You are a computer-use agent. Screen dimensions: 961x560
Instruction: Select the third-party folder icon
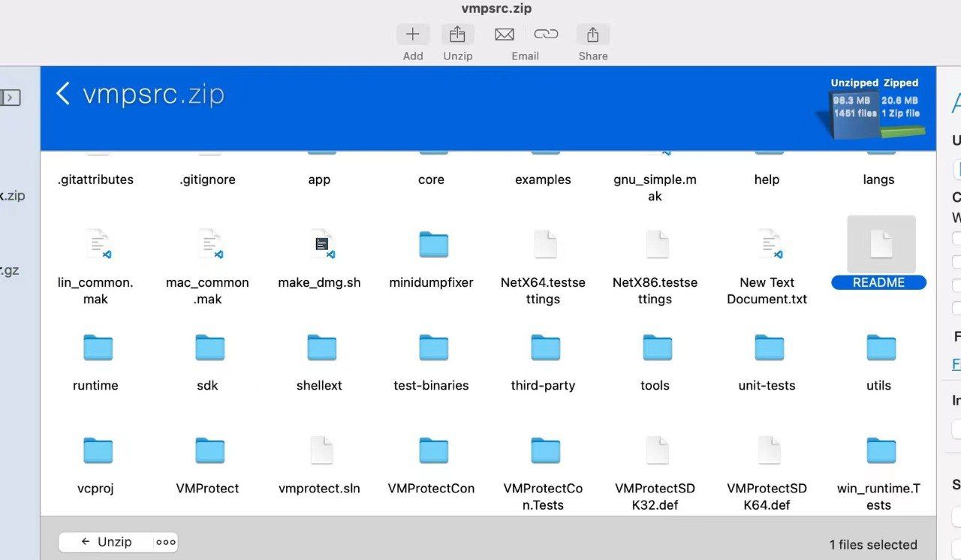(545, 348)
